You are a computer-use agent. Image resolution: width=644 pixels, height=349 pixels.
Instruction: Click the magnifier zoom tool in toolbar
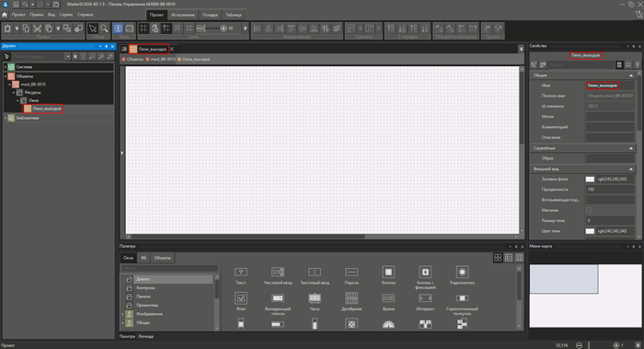point(104,29)
